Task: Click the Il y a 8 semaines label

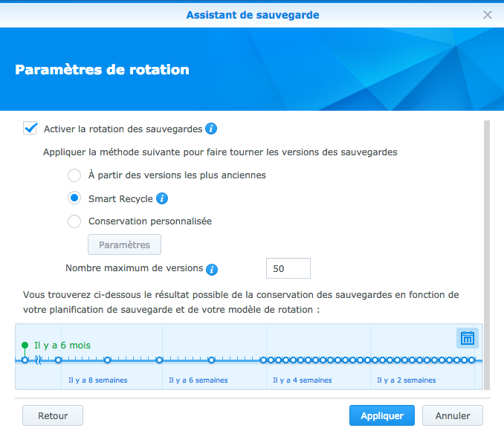Action: click(x=97, y=380)
